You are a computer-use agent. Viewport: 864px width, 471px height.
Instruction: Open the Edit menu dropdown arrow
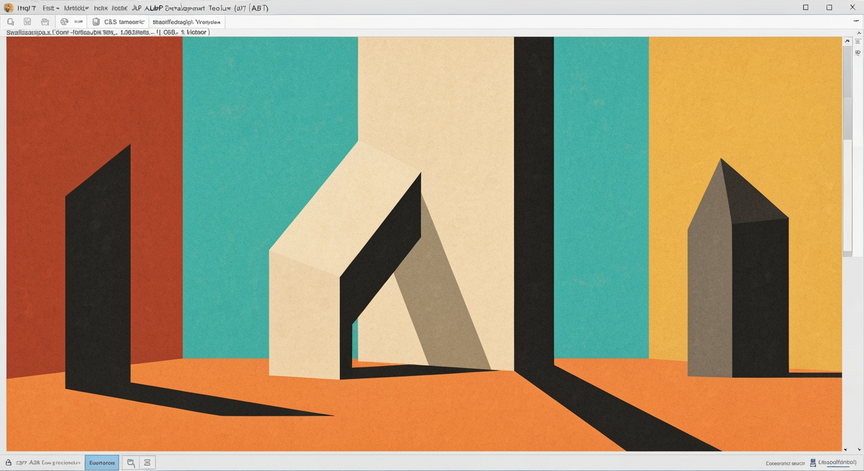(57, 8)
